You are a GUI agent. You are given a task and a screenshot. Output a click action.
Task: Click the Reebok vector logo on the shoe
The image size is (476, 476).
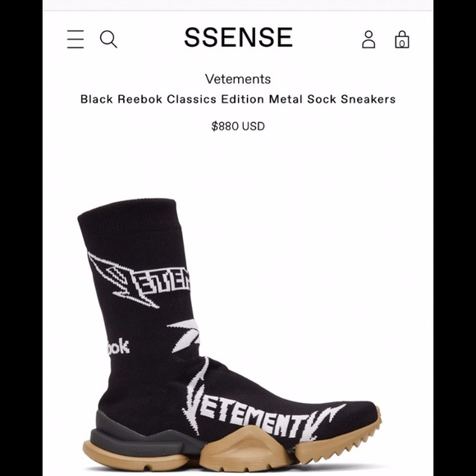185,336
